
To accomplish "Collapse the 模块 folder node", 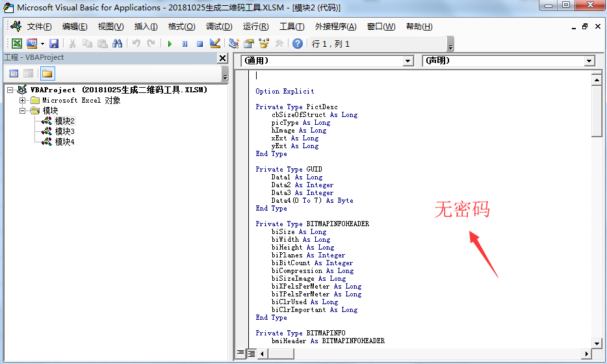I will point(23,110).
